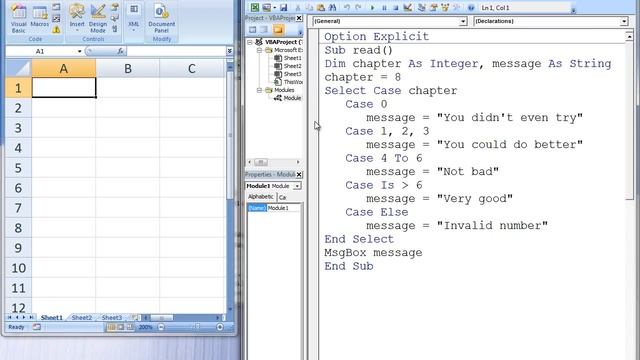
Task: Open the Visual Basic editor from ribbon
Action: coord(18,18)
